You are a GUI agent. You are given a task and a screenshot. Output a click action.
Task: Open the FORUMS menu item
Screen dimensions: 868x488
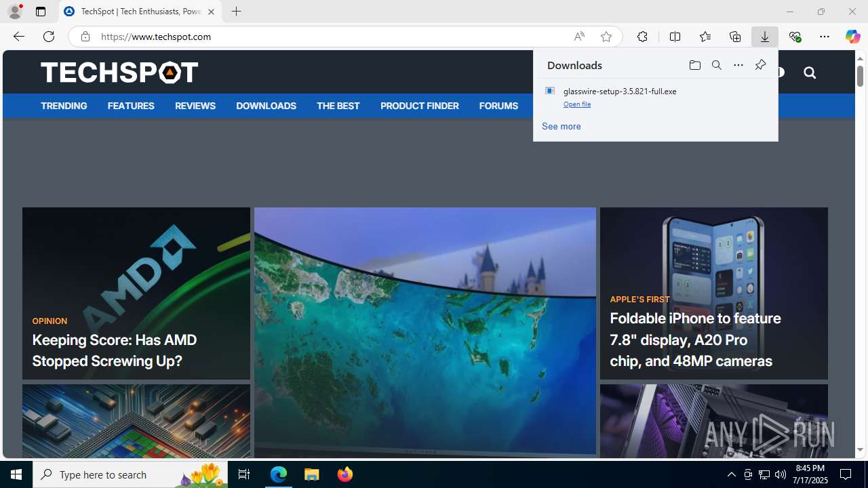498,106
